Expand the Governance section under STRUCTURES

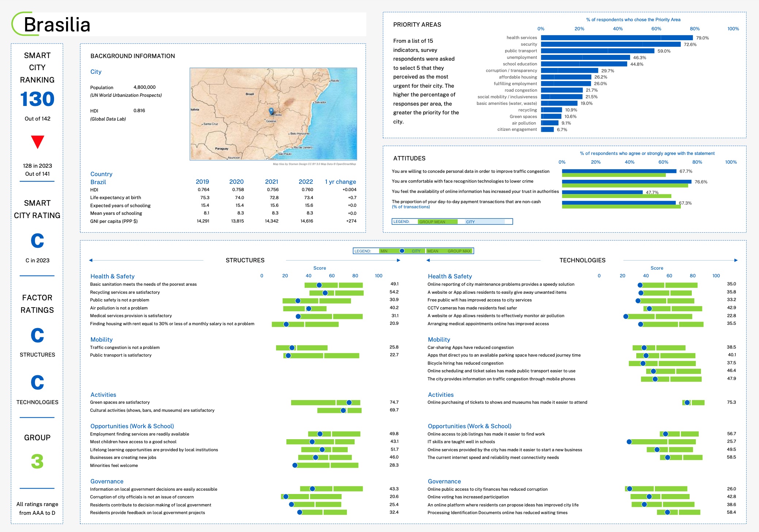click(x=107, y=481)
